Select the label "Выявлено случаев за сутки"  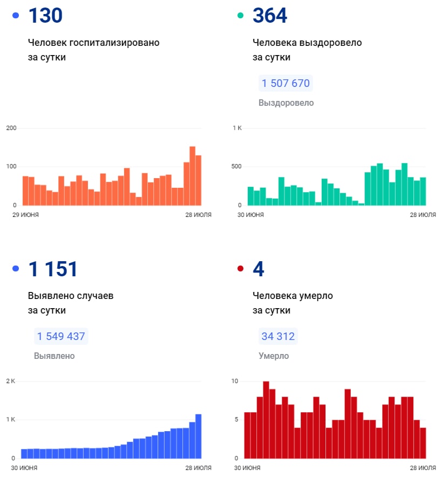[71, 303]
